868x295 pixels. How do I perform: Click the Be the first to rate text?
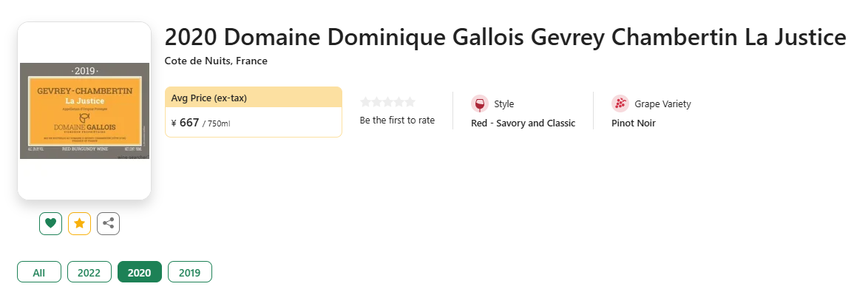point(397,120)
